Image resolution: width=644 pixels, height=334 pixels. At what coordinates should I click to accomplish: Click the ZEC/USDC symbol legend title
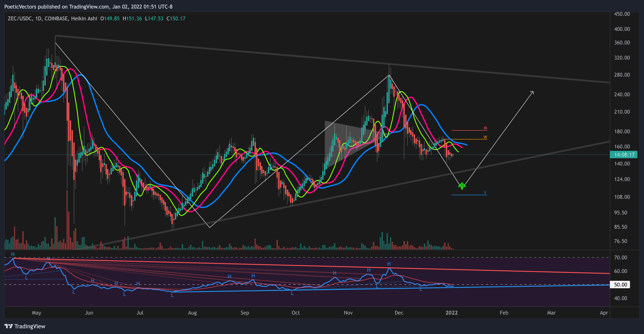[52, 19]
